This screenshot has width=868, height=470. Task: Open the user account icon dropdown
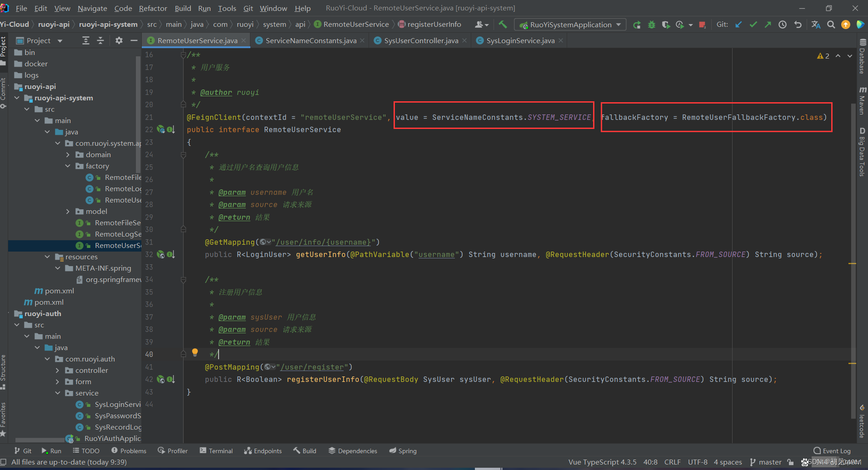coord(481,25)
